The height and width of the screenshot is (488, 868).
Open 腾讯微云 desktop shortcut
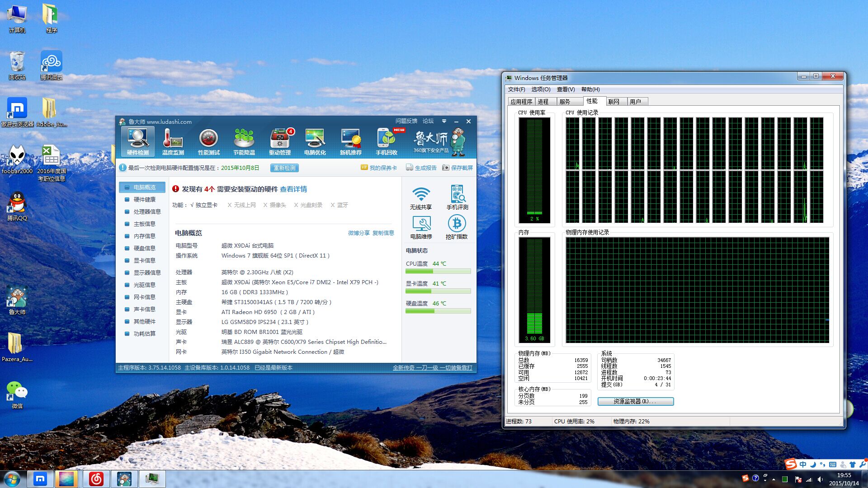(x=52, y=66)
